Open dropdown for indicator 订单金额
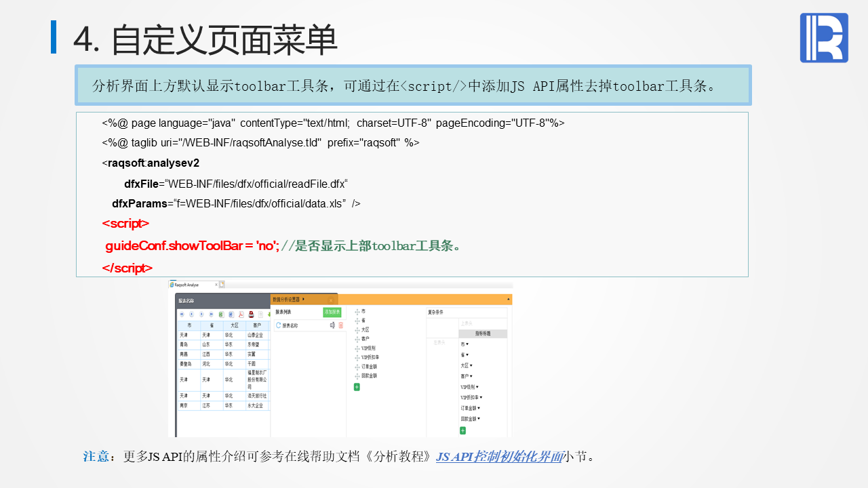 point(478,409)
